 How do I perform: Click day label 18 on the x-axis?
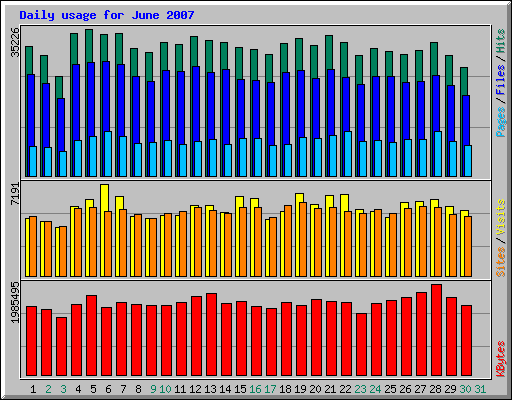(285, 389)
